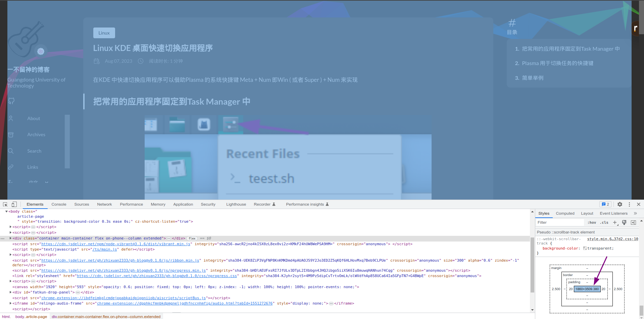
Task: Click the three-dot gutter on selected row
Action: [2, 238]
